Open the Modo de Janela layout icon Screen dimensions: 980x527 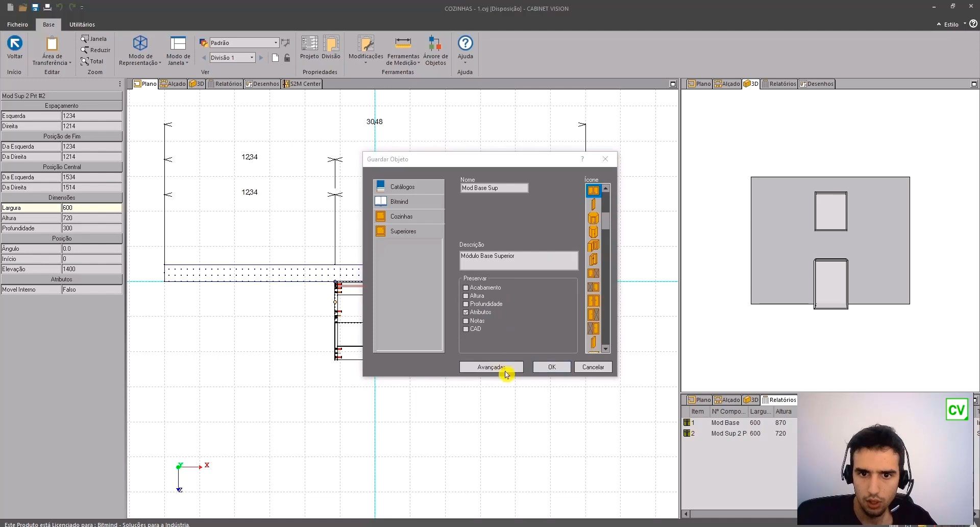178,43
